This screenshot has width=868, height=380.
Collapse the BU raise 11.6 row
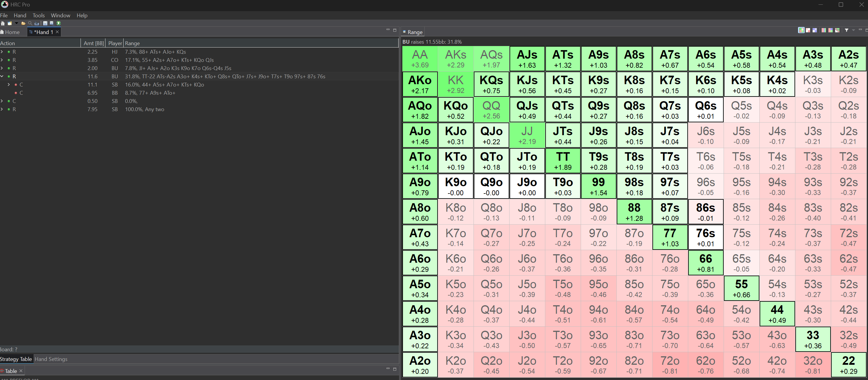(2, 76)
